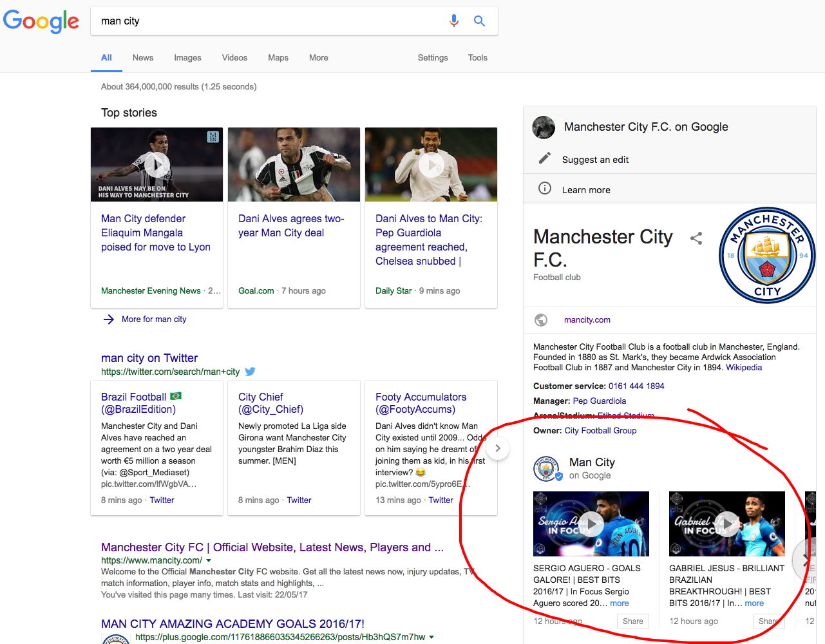825x644 pixels.
Task: Advance Twitter carousel with right chevron
Action: pyautogui.click(x=497, y=448)
